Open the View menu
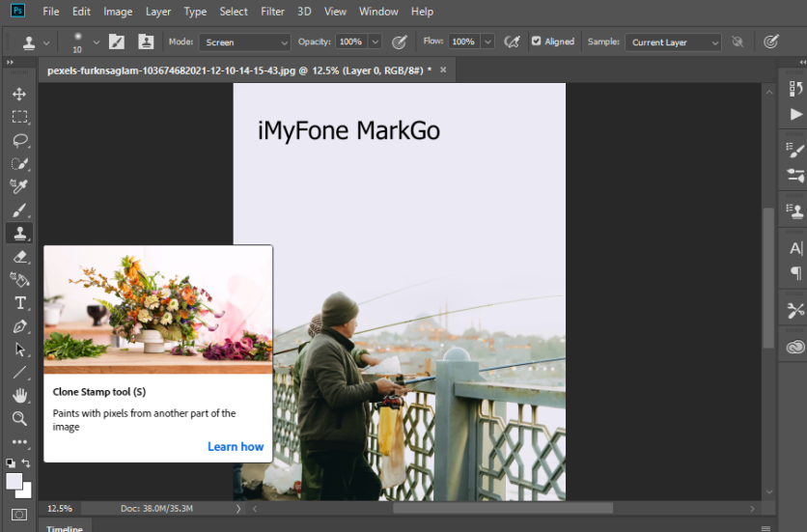Image resolution: width=807 pixels, height=532 pixels. tap(335, 12)
